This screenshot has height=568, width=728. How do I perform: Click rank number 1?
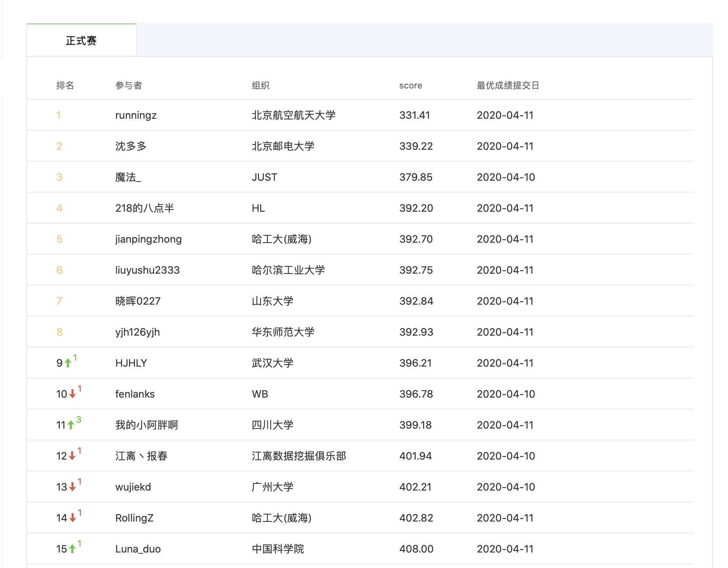(59, 115)
